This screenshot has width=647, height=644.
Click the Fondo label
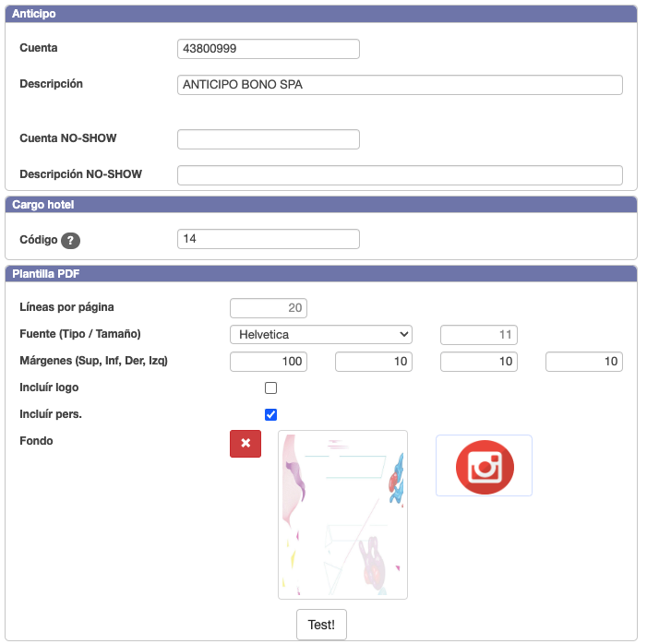pos(36,441)
